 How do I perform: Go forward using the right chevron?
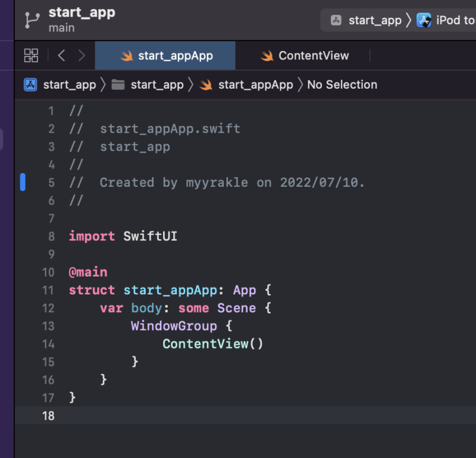pos(82,55)
